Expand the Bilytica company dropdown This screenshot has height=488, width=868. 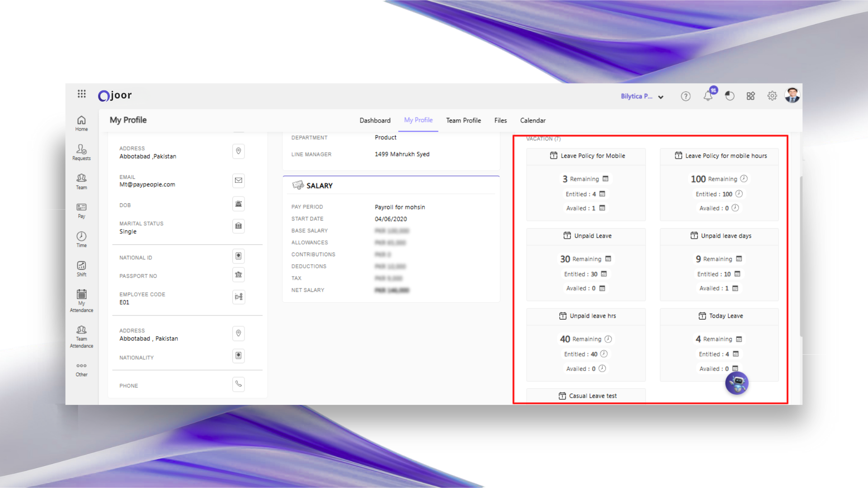click(642, 96)
